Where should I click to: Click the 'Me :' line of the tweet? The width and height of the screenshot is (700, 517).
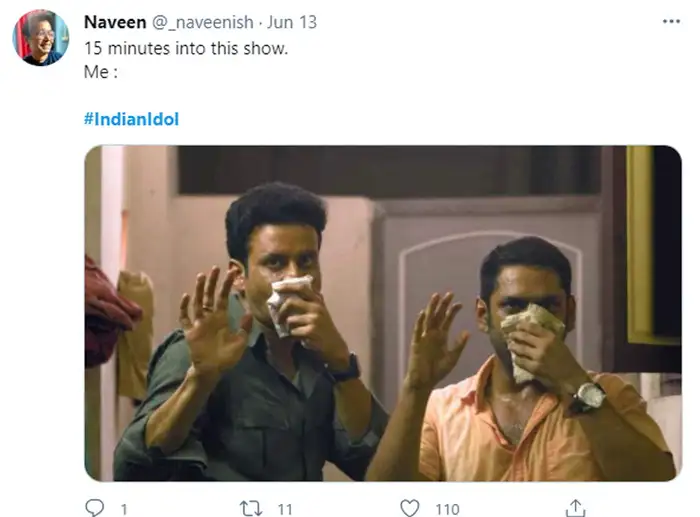tap(102, 73)
